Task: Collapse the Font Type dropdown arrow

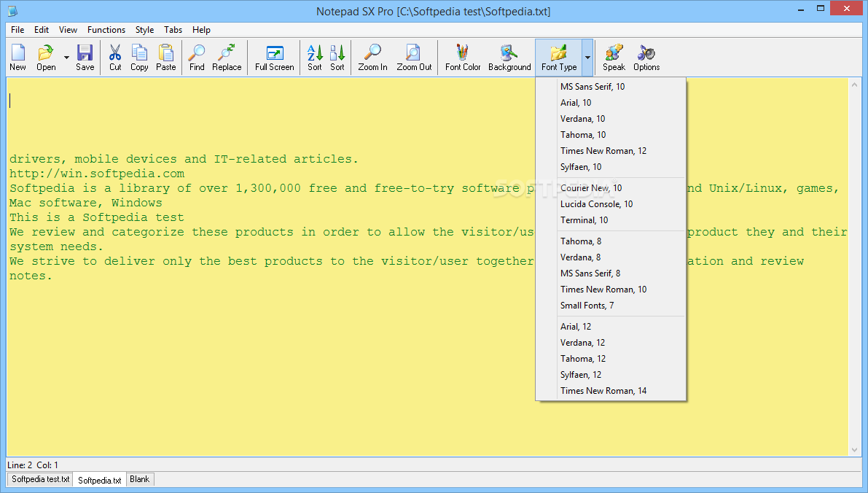Action: click(587, 58)
